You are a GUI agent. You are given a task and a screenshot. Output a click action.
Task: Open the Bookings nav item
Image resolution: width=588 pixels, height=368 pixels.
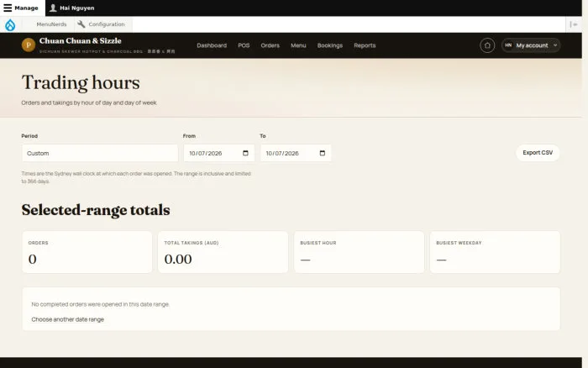tap(329, 45)
